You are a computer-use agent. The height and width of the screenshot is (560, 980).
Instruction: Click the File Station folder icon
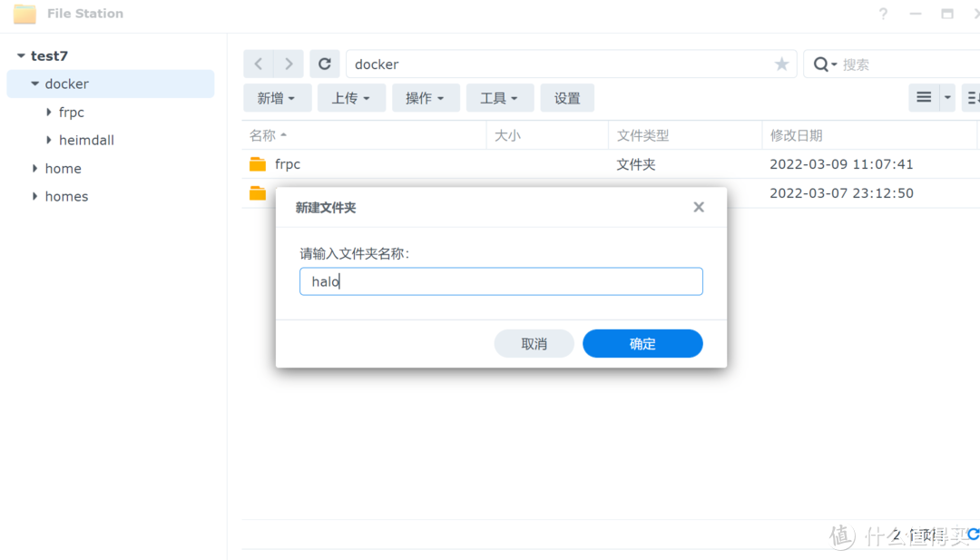tap(24, 13)
